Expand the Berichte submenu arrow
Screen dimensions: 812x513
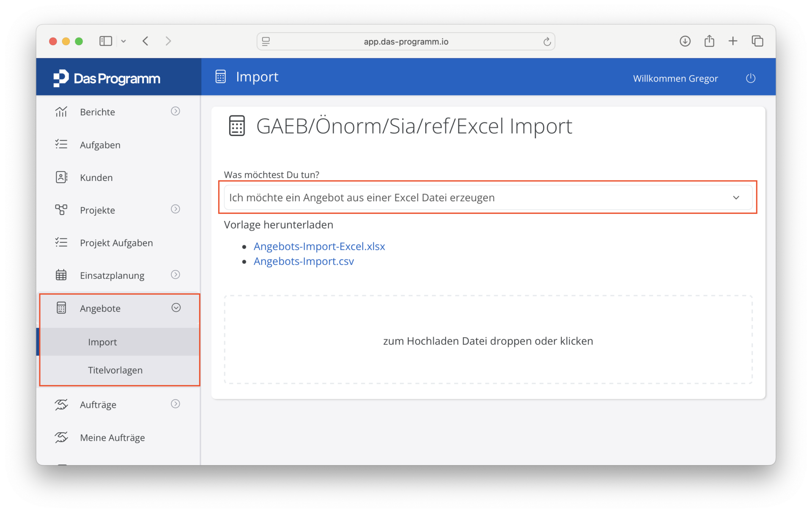pyautogui.click(x=176, y=111)
